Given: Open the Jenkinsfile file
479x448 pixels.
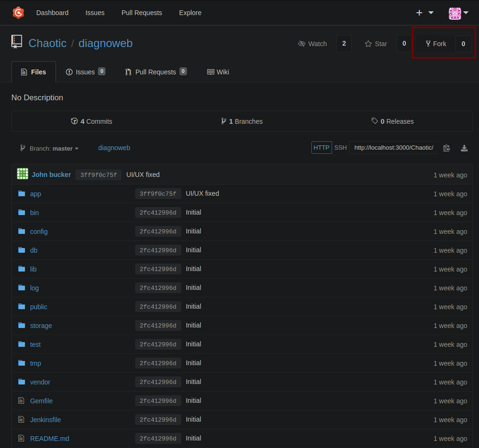Looking at the screenshot, I should (45, 420).
